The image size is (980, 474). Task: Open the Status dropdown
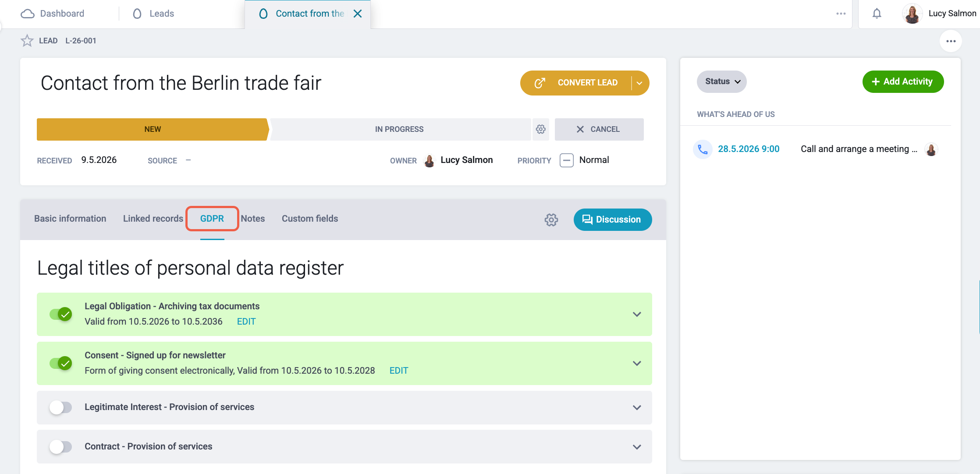[x=722, y=81]
